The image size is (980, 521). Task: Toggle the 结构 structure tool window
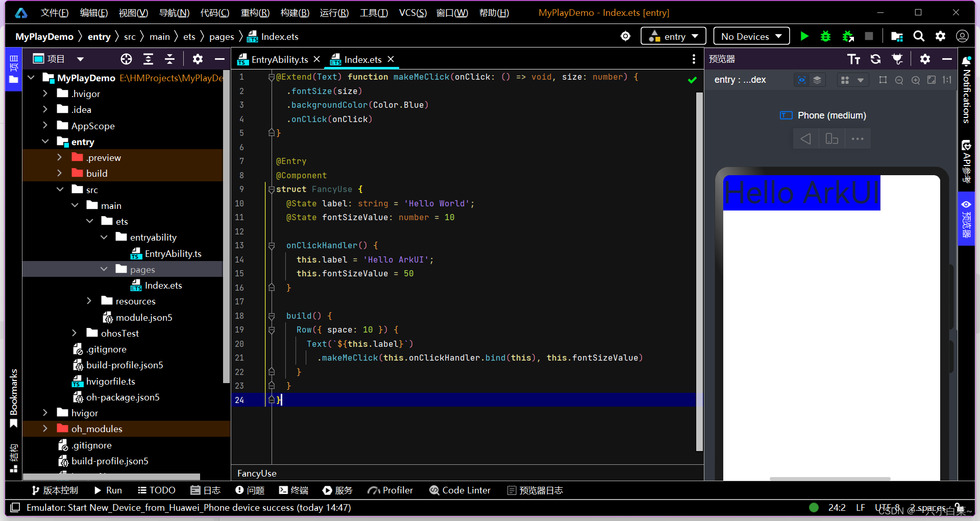click(13, 458)
